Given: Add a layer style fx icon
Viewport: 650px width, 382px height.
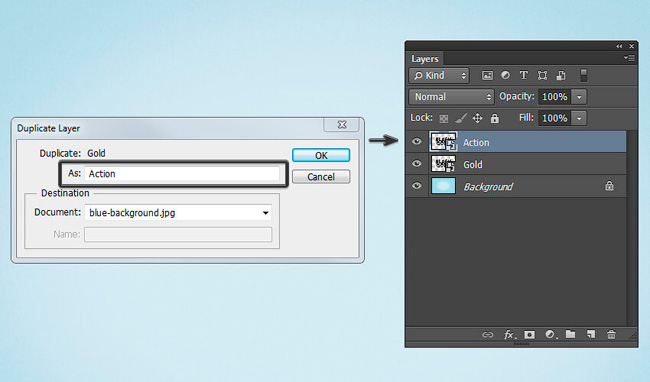Looking at the screenshot, I should (509, 335).
